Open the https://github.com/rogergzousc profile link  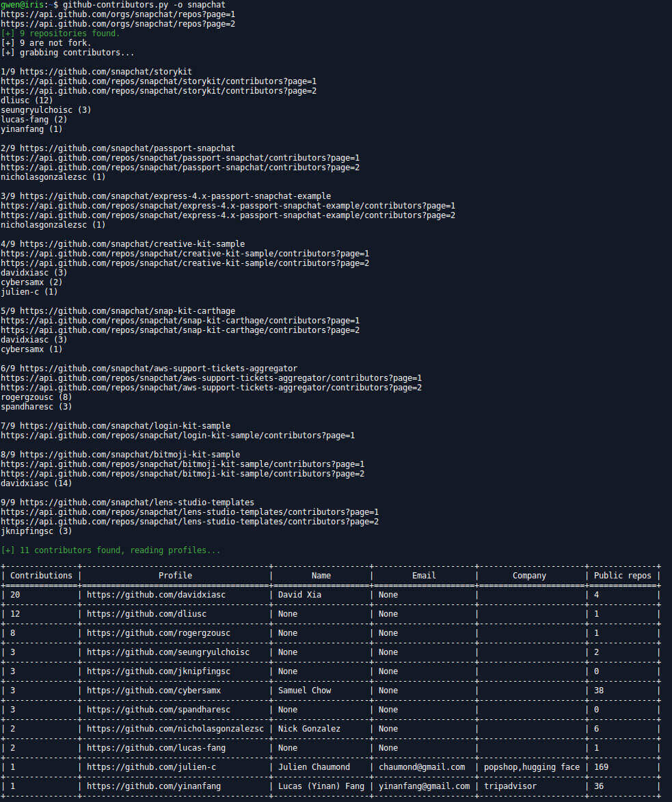[159, 633]
